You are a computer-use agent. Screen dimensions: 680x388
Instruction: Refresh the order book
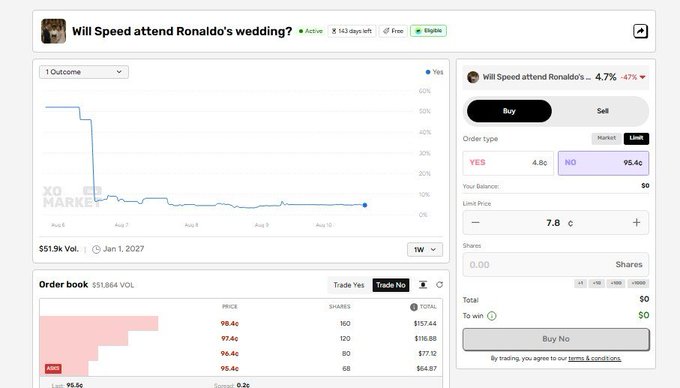click(439, 285)
